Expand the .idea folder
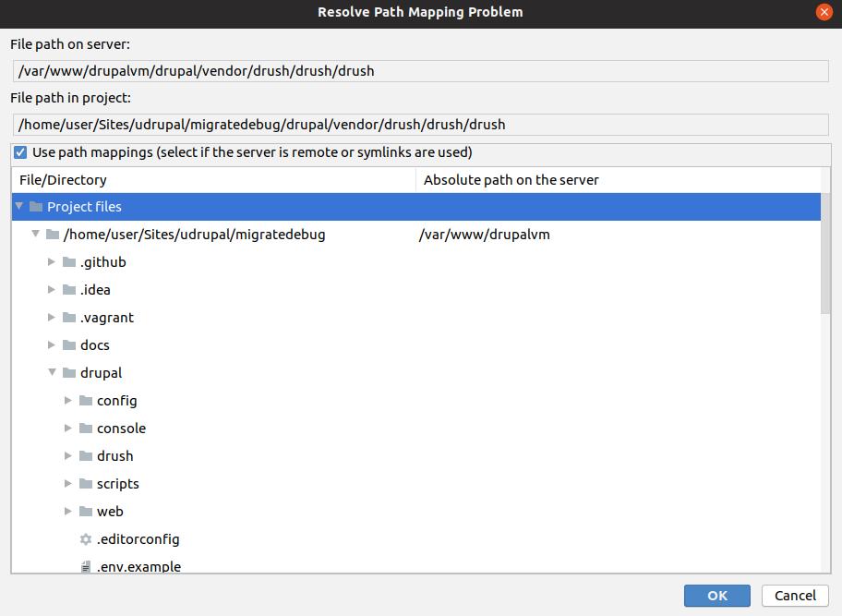The image size is (842, 616). (x=52, y=289)
